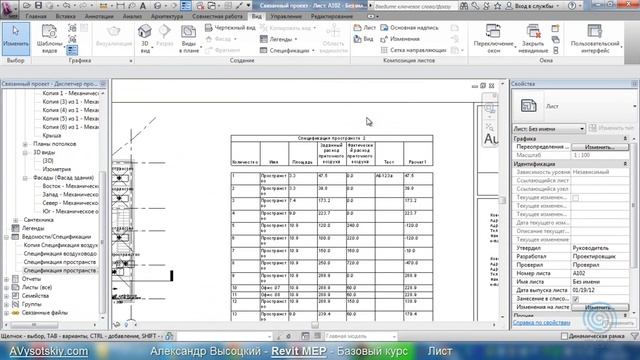
Task: Collapse Фасады (Фасад здания) node
Action: 25,178
